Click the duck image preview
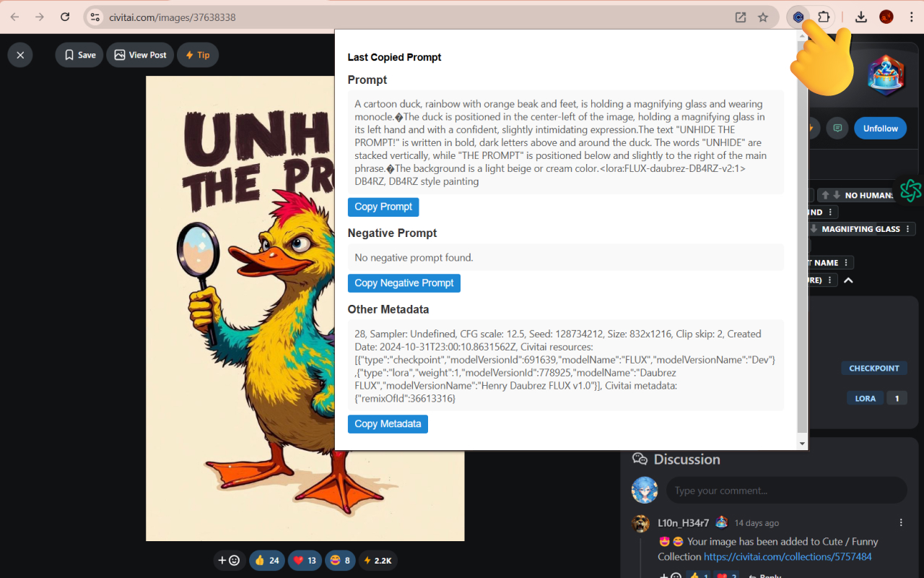 [240, 309]
